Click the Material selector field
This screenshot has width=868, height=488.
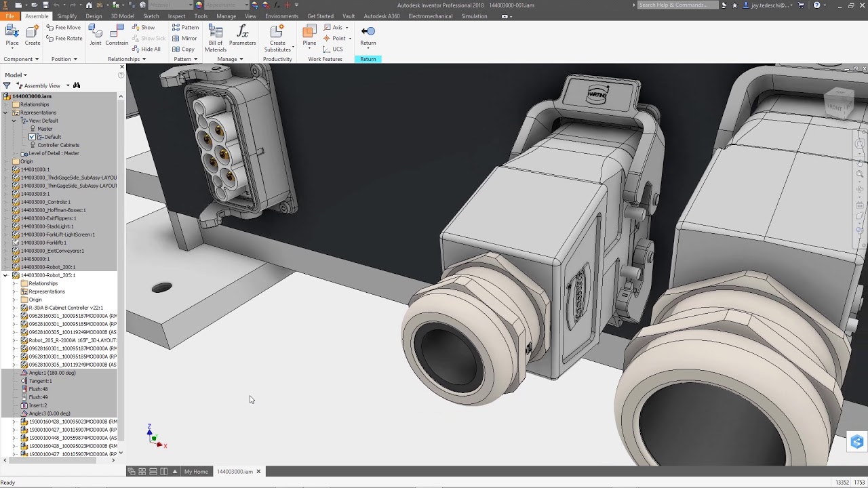(x=170, y=5)
